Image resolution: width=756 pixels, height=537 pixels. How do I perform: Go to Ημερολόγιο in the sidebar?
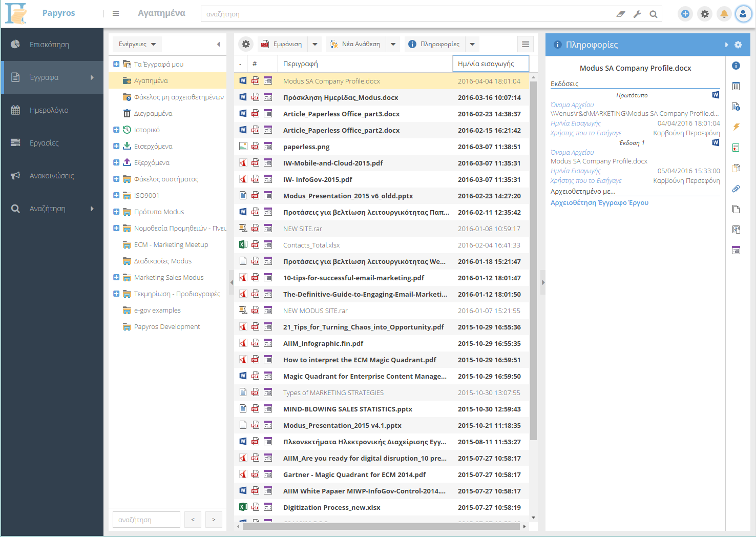[x=52, y=110]
